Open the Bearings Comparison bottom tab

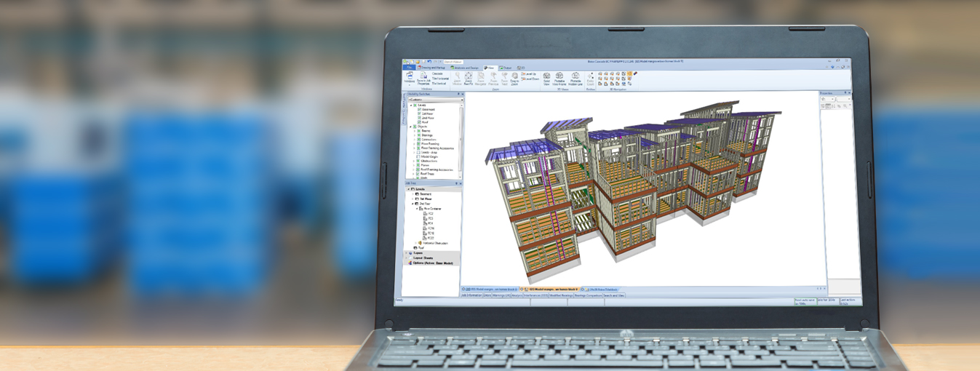click(588, 295)
